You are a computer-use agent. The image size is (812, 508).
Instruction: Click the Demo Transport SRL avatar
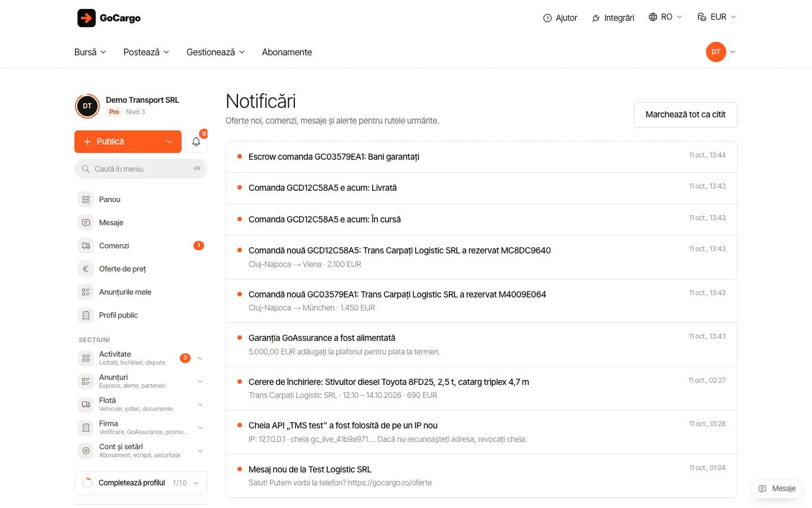tap(87, 106)
